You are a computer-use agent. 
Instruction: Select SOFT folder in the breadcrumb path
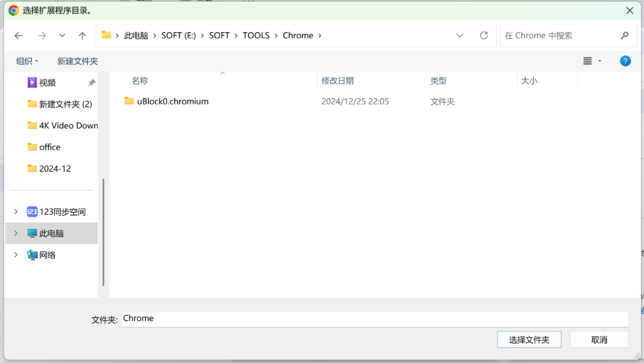pyautogui.click(x=219, y=35)
